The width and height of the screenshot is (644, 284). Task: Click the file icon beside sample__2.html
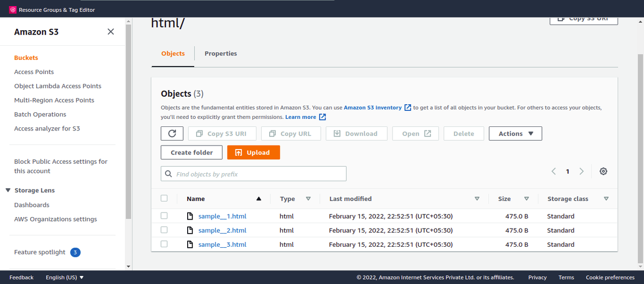(190, 230)
